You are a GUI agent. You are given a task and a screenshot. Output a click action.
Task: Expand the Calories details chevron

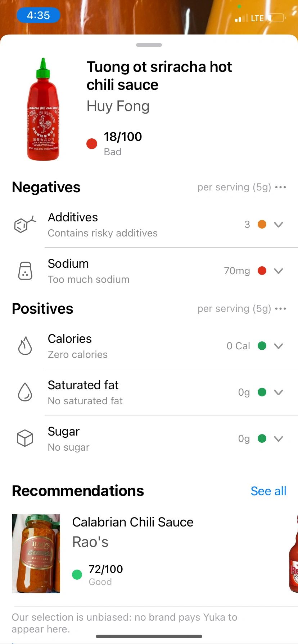(x=278, y=346)
